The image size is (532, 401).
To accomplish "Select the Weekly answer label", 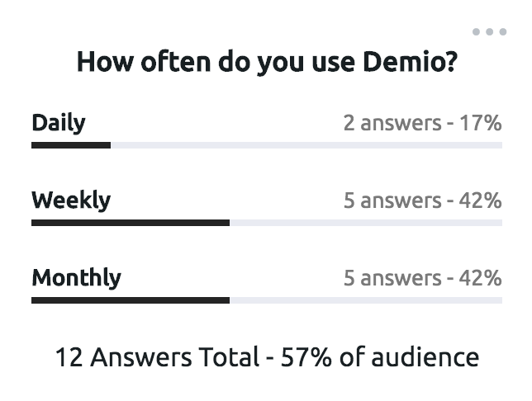I will (71, 200).
